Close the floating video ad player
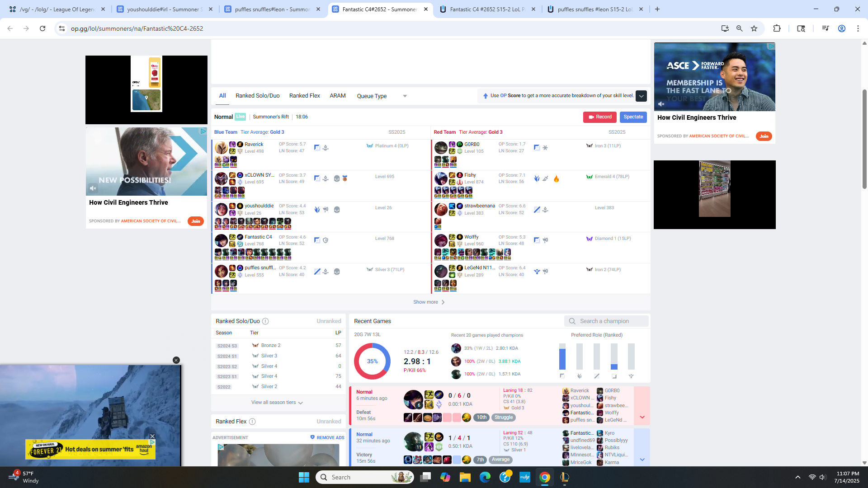 pyautogui.click(x=176, y=360)
